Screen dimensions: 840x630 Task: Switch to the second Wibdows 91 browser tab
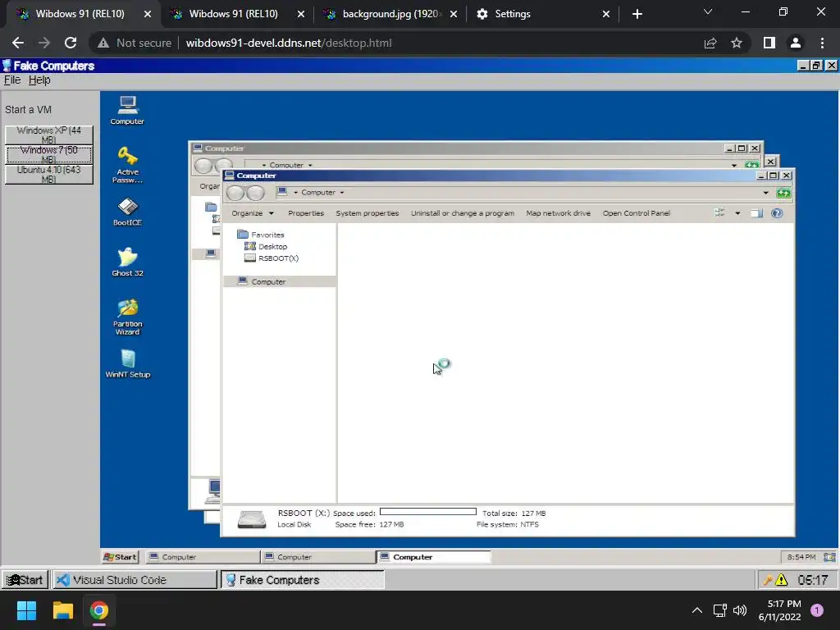[236, 14]
